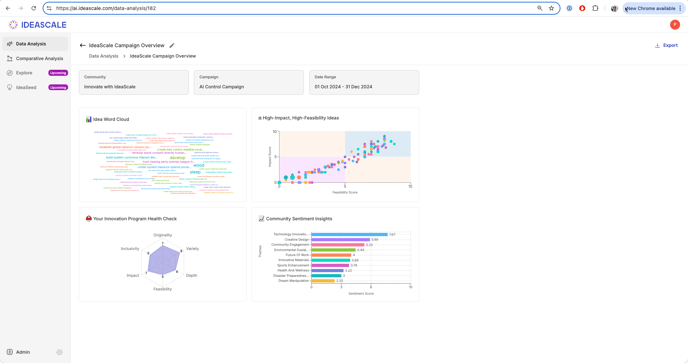
Task: Open the Community dropdown field
Action: point(134,83)
